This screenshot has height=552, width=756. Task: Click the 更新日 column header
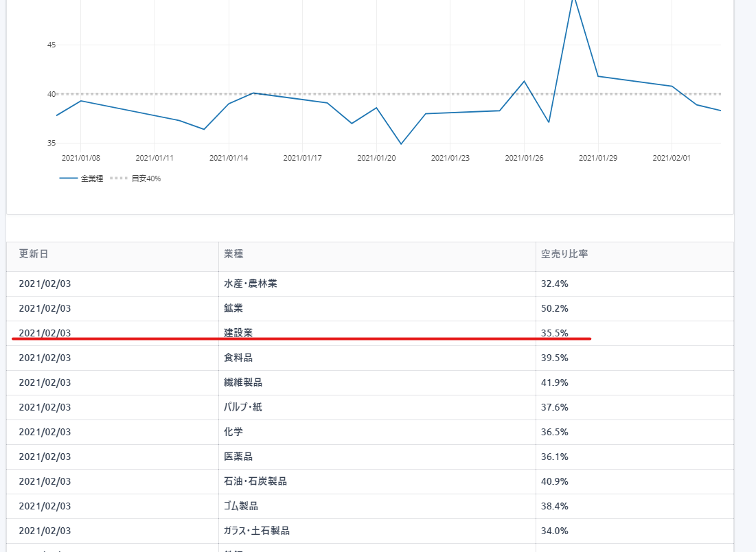34,254
